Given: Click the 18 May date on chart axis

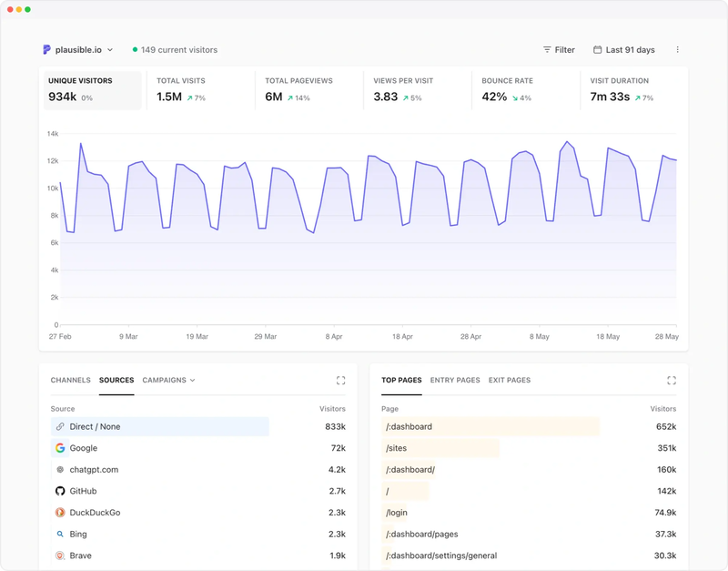Looking at the screenshot, I should (x=608, y=336).
